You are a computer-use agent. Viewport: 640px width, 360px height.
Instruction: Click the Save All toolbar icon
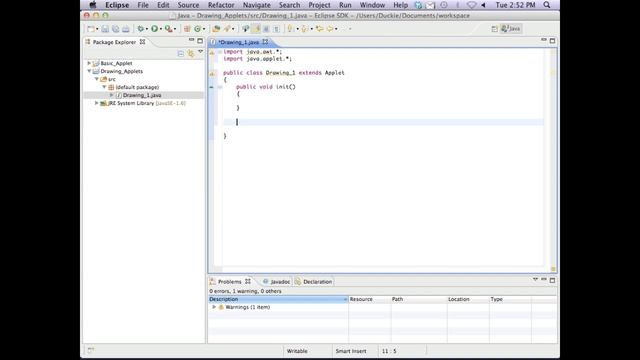click(116, 29)
